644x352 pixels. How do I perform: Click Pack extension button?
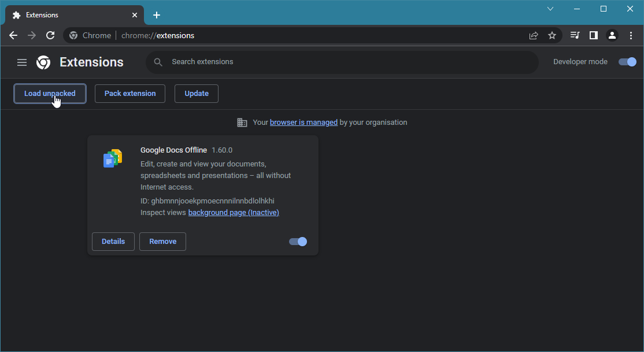(x=130, y=94)
